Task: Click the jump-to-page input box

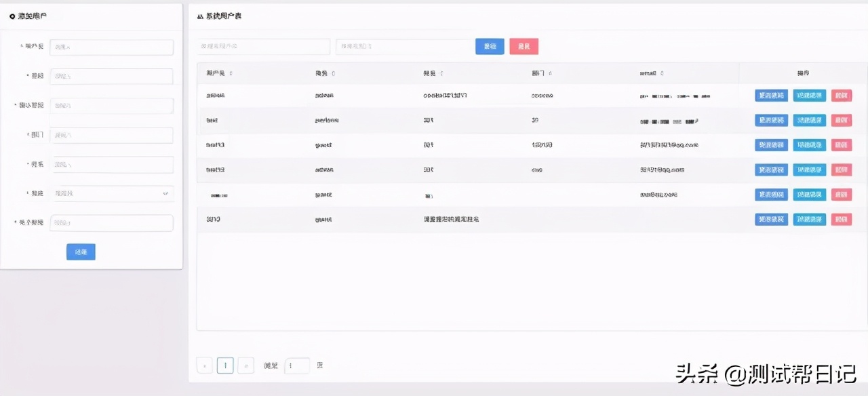Action: point(297,365)
